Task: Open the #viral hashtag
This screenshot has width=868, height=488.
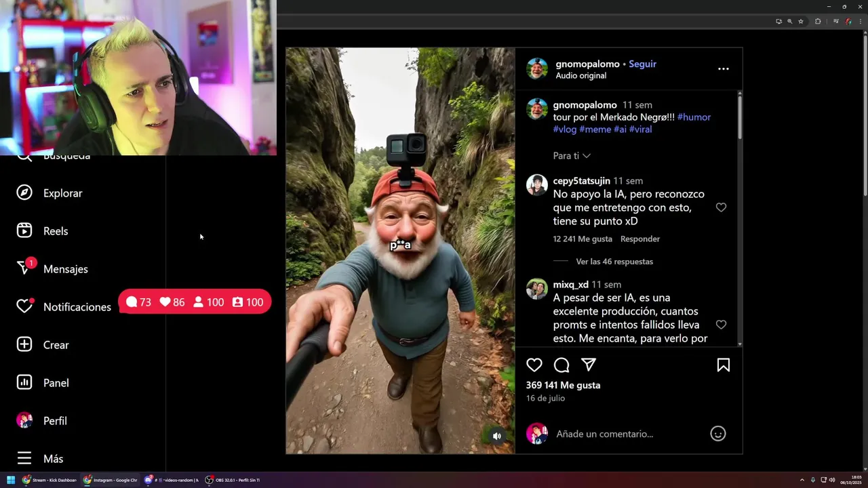Action: pos(640,129)
